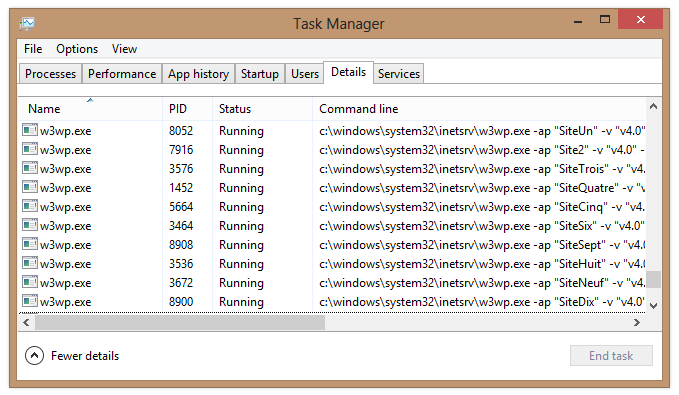The width and height of the screenshot is (679, 395).
Task: Click command line containing "Site2"
Action: pos(482,150)
